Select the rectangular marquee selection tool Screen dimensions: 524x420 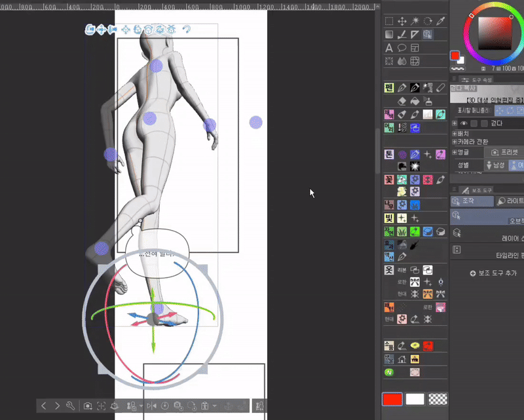(389, 22)
